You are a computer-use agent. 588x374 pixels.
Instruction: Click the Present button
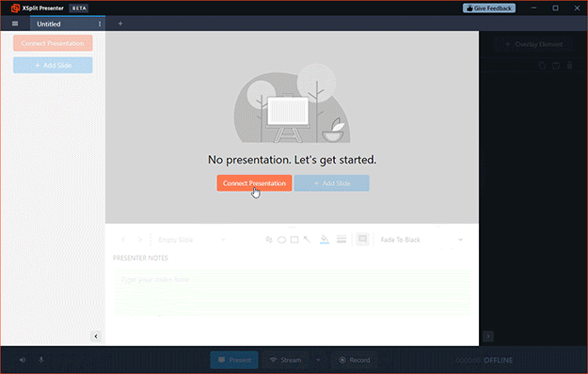point(234,360)
